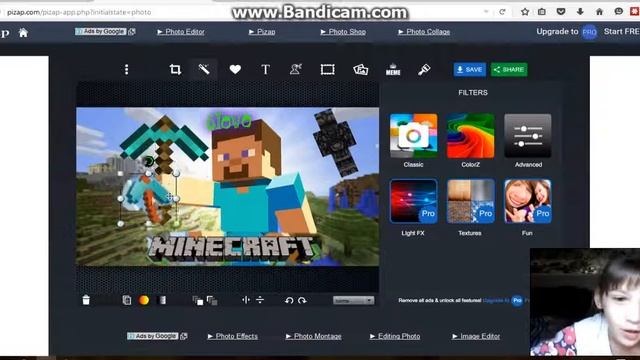The width and height of the screenshot is (640, 360).
Task: Open browser Pocket shield icon
Action: 561,12
